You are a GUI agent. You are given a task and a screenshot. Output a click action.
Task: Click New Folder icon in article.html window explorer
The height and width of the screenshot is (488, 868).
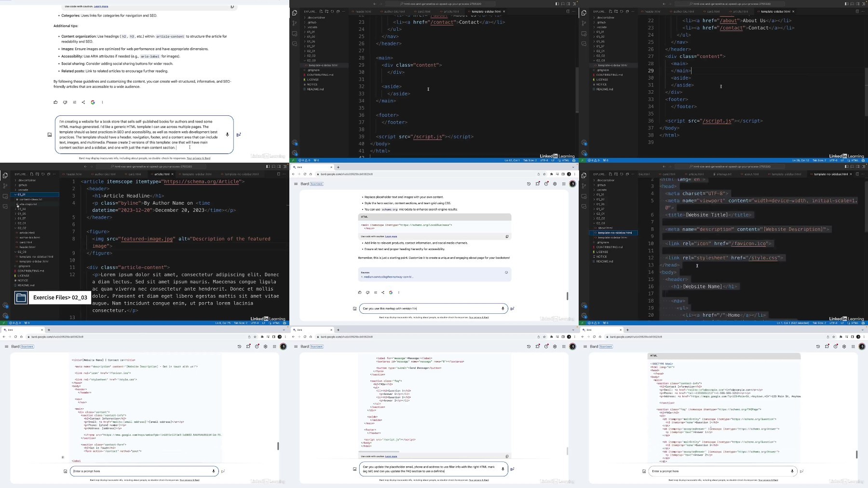(x=37, y=174)
